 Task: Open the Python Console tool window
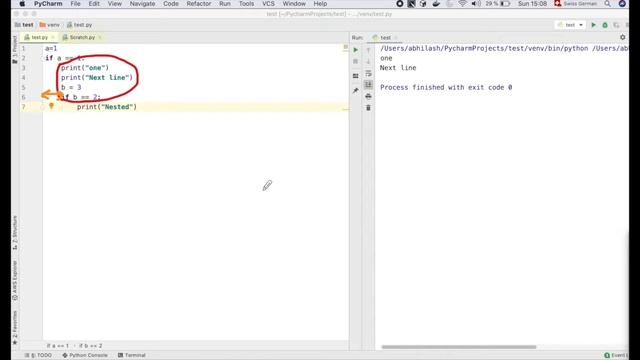coord(85,355)
